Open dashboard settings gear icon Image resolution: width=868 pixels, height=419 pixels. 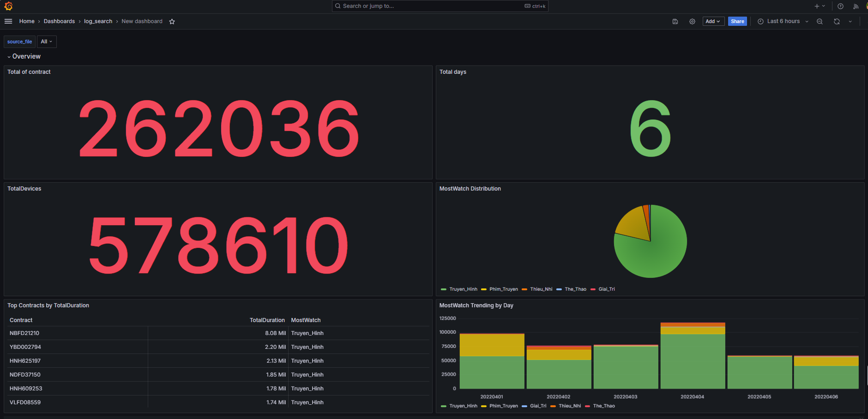[x=692, y=22]
